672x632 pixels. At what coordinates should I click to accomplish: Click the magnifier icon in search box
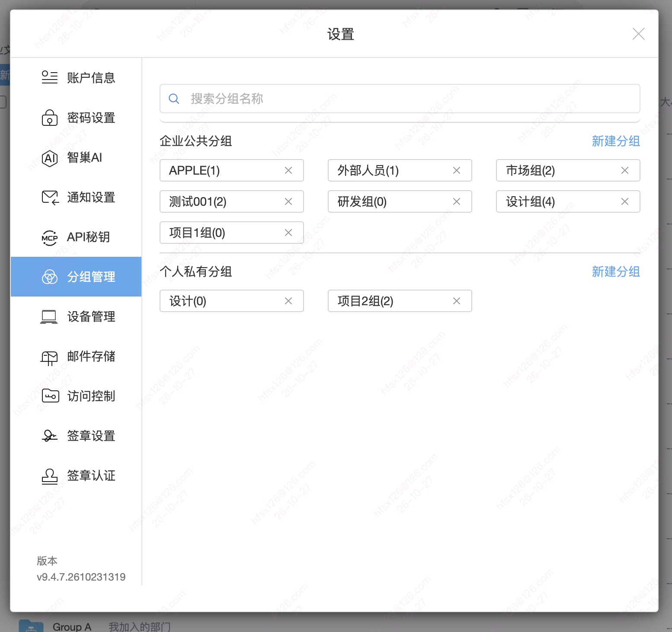174,99
